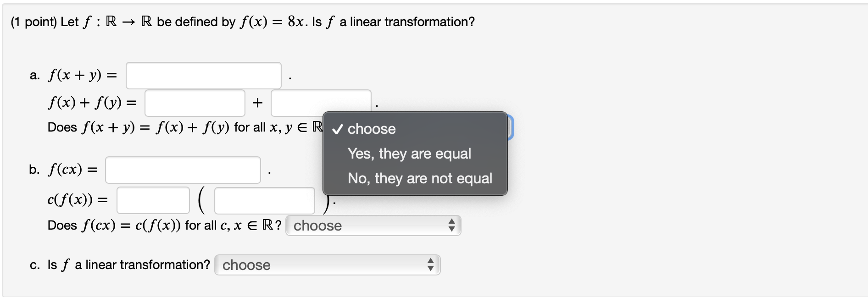Click the f(cx) answer box

(x=183, y=170)
